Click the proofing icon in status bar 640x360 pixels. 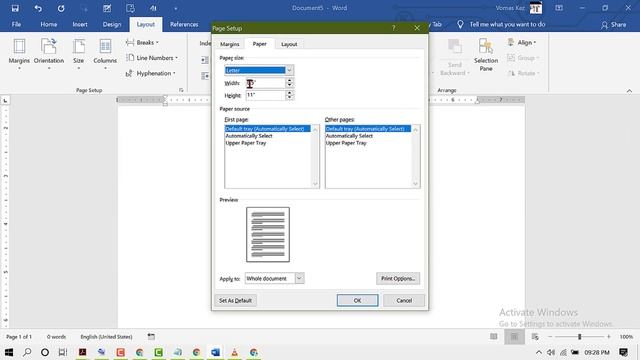click(x=151, y=337)
